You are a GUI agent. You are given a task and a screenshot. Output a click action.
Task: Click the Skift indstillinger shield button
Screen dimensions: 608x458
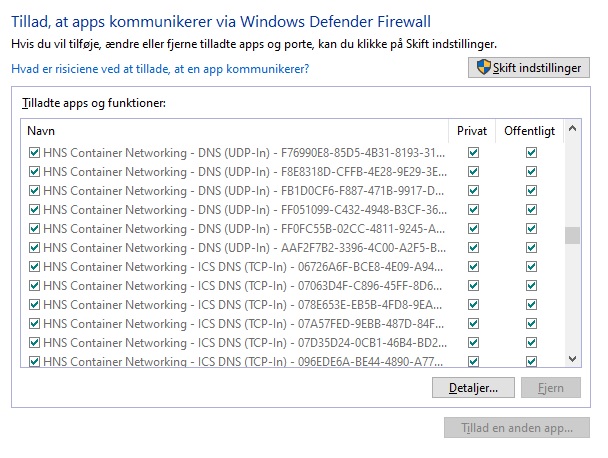(x=529, y=68)
